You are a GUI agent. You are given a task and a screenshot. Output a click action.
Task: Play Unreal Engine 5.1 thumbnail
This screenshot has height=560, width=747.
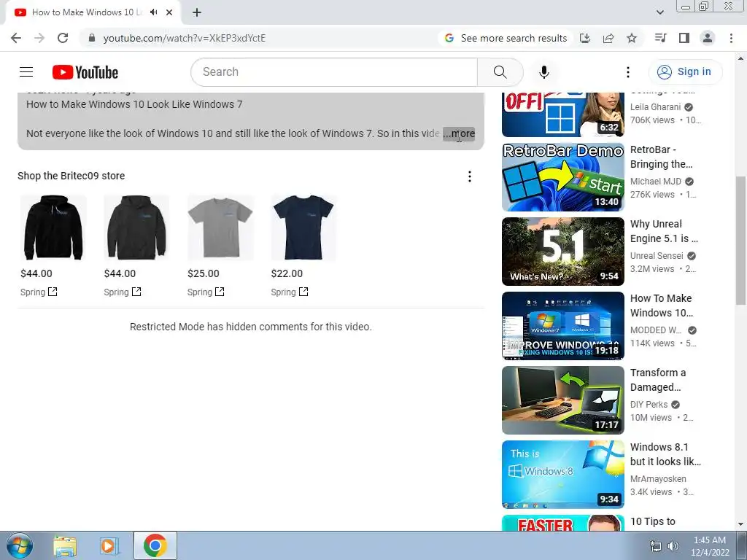[563, 252]
